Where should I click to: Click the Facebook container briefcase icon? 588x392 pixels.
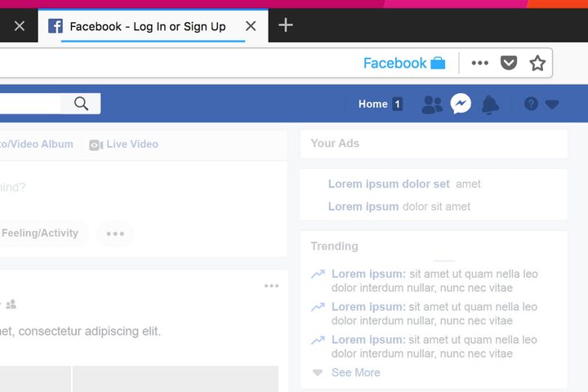(438, 63)
